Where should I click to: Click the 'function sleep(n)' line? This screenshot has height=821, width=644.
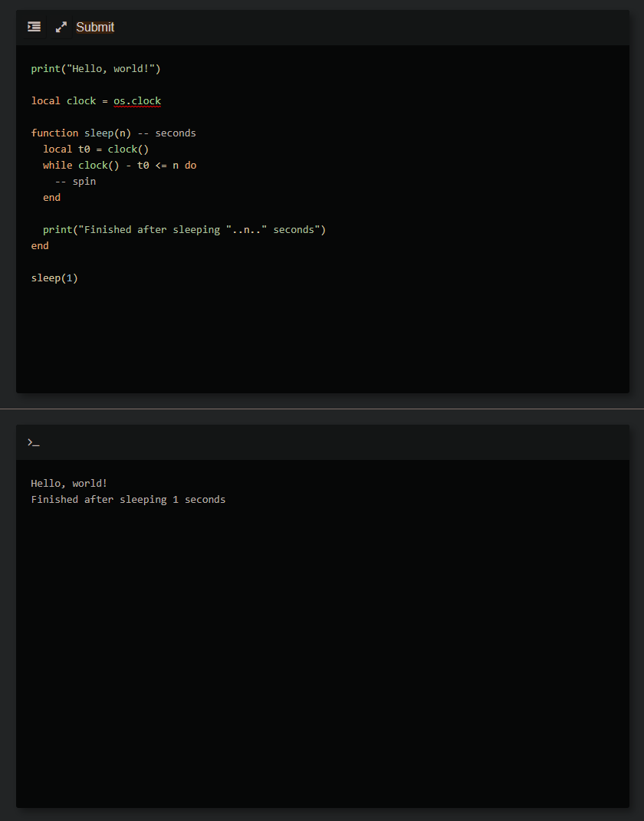pos(113,133)
